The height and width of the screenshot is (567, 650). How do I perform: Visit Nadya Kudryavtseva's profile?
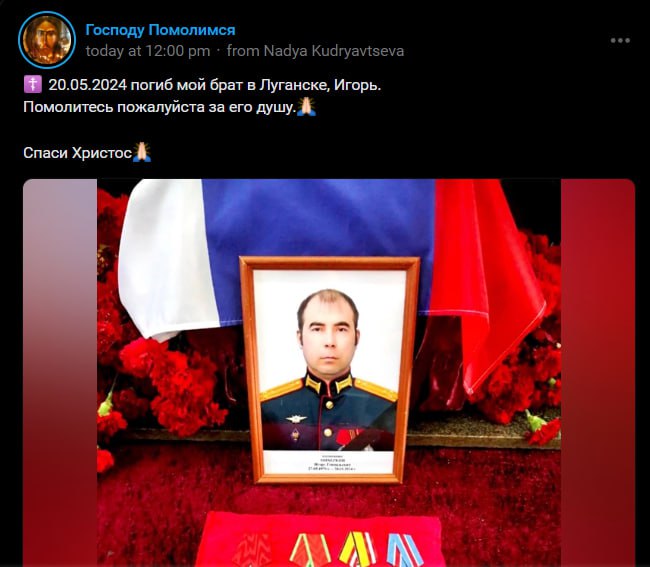click(x=334, y=51)
